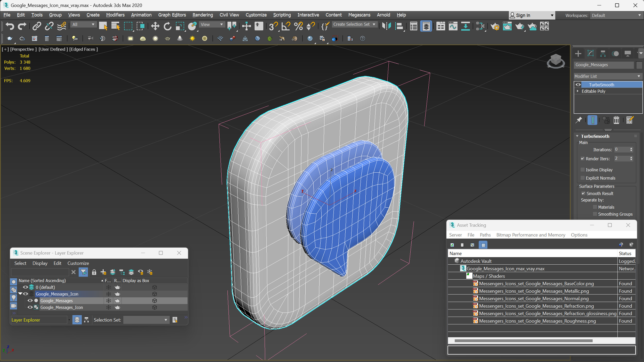Select the Select and Move tool
The image size is (644, 362).
point(155,26)
